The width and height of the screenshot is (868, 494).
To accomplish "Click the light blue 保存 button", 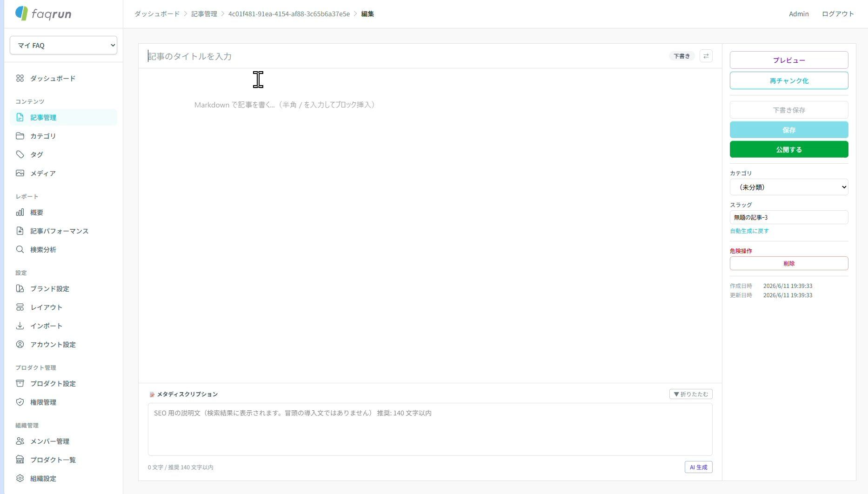I will tap(789, 130).
